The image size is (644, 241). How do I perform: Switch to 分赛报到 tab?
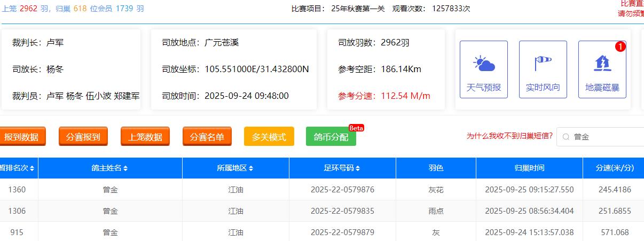click(x=83, y=137)
